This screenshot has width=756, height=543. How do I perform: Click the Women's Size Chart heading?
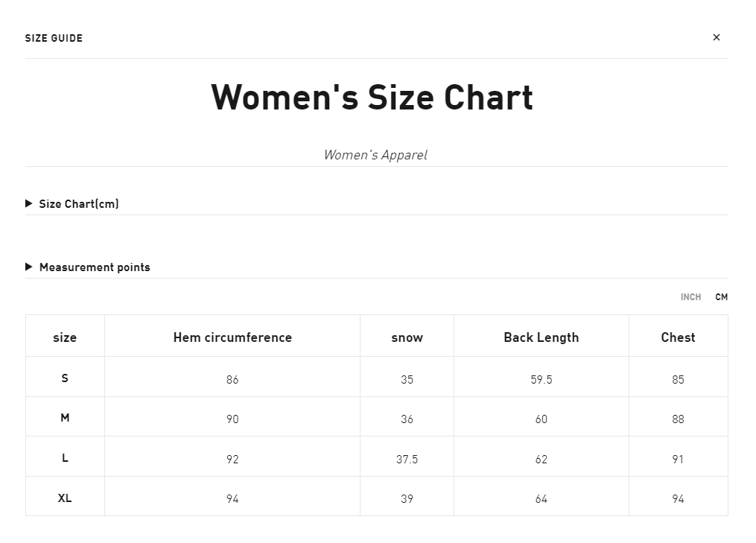tap(372, 97)
